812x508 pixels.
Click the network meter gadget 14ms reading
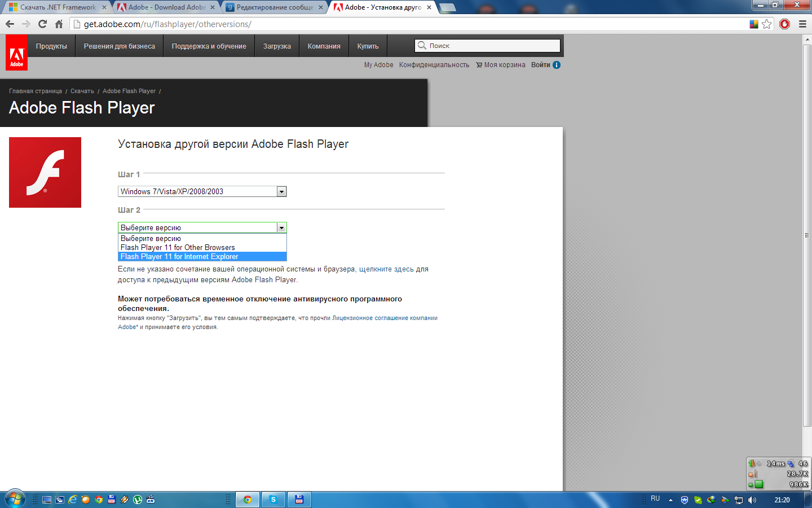(775, 463)
